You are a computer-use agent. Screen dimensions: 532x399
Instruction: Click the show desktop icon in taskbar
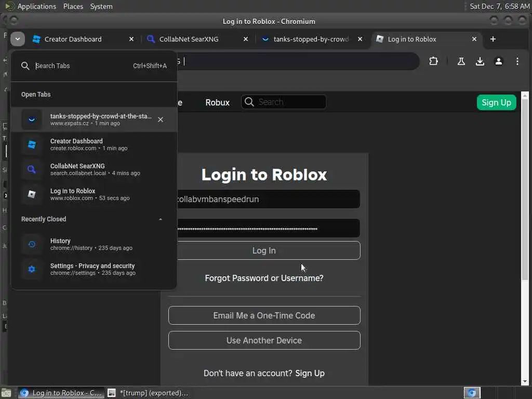point(6,393)
